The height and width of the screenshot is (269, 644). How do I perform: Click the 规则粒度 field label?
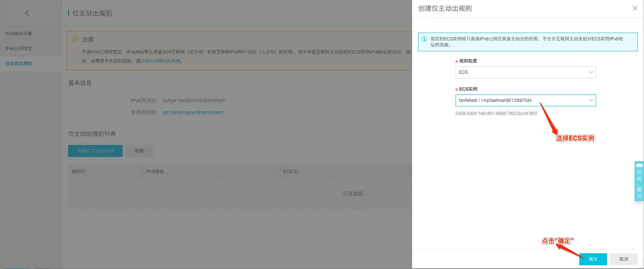[x=468, y=61]
